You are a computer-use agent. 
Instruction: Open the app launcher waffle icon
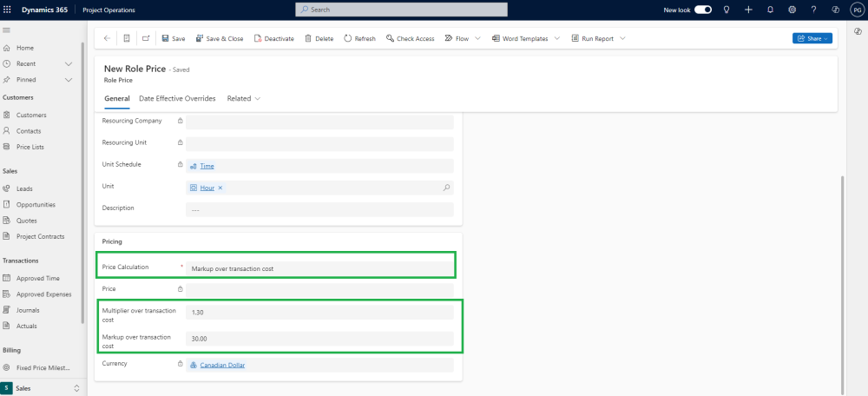click(7, 10)
